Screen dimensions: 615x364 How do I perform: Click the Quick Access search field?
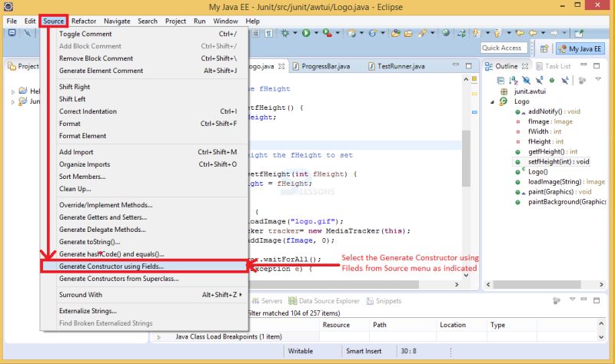[504, 48]
